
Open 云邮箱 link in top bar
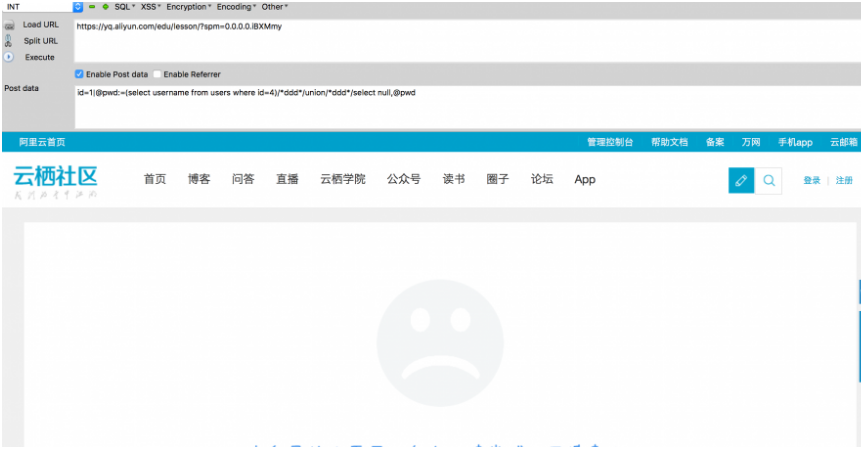843,142
